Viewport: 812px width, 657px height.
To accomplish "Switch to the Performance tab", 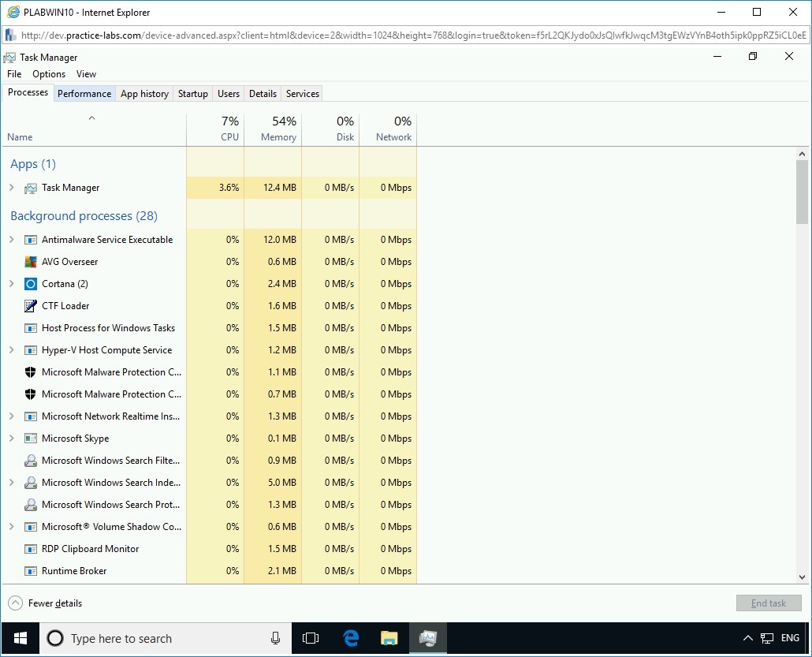I will pyautogui.click(x=84, y=93).
